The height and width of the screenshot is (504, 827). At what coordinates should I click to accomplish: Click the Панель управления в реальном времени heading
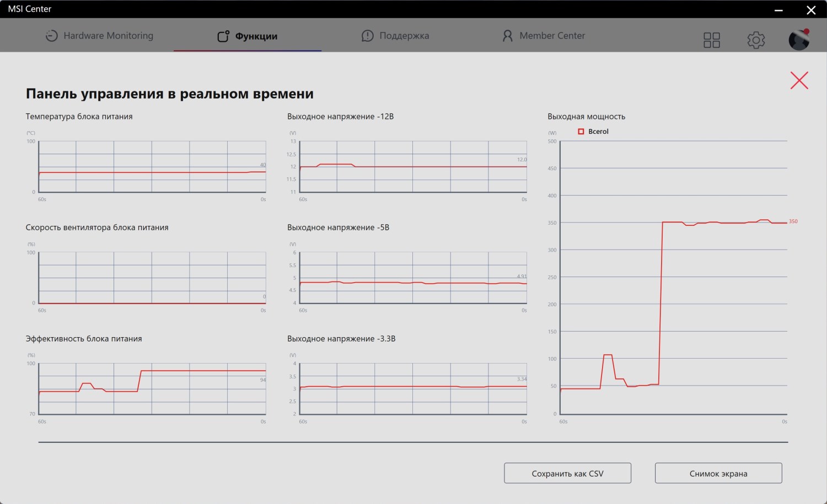tap(170, 94)
